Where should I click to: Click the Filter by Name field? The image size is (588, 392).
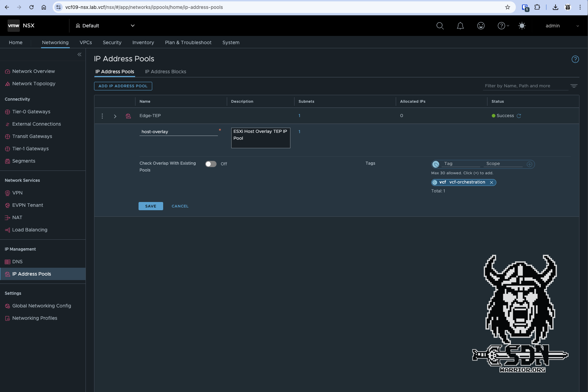click(x=523, y=86)
